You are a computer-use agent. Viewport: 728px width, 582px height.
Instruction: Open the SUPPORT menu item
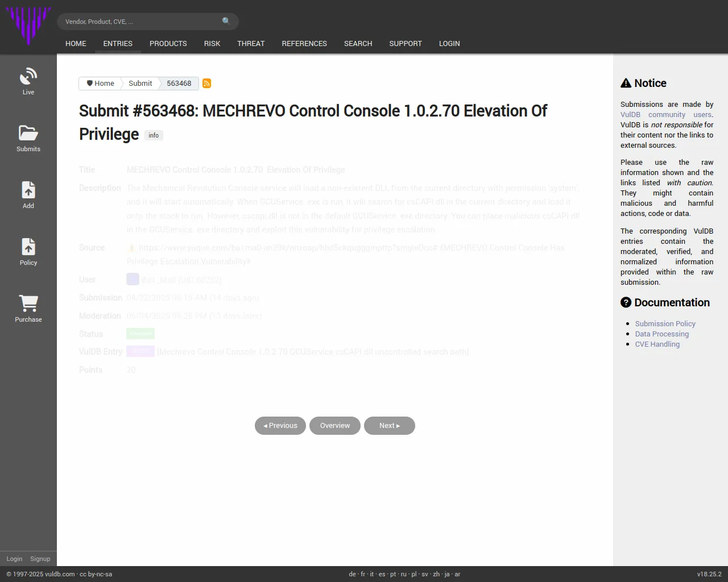(x=406, y=43)
